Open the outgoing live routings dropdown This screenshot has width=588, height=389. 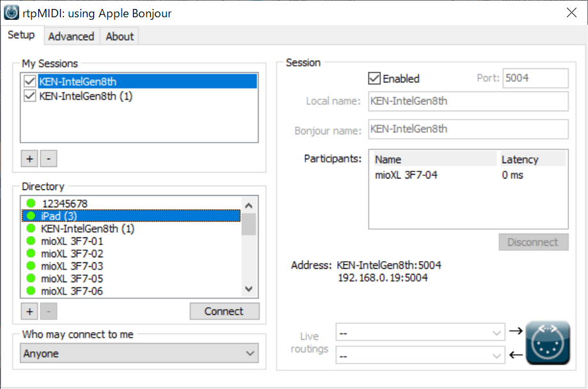coord(420,332)
